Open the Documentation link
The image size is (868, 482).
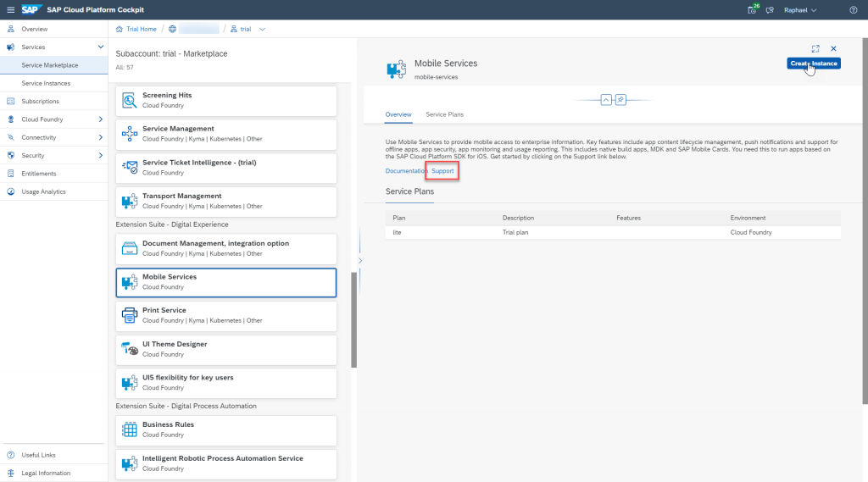click(406, 171)
